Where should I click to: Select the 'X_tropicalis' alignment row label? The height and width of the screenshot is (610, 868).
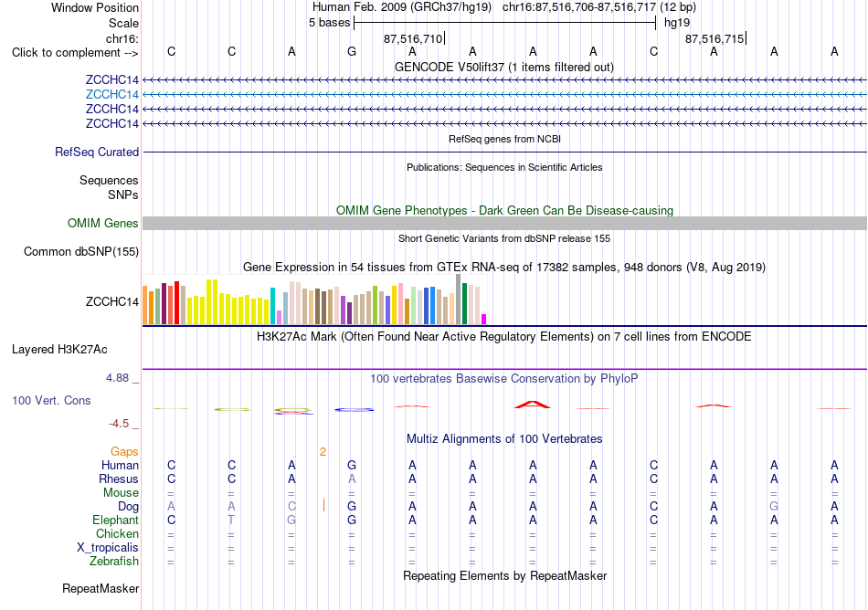108,548
